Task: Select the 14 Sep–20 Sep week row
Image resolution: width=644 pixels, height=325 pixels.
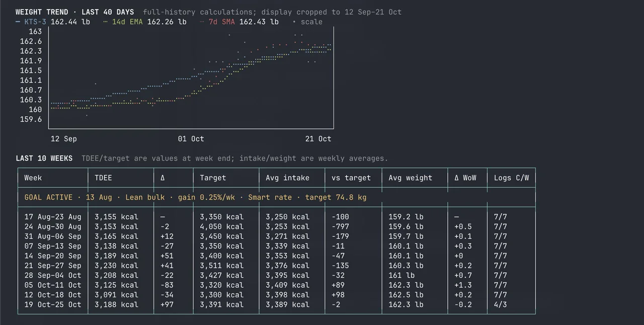Action: 277,256
